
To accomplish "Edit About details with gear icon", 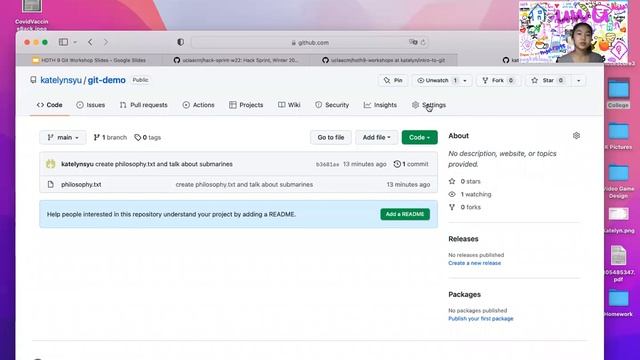I will click(576, 136).
